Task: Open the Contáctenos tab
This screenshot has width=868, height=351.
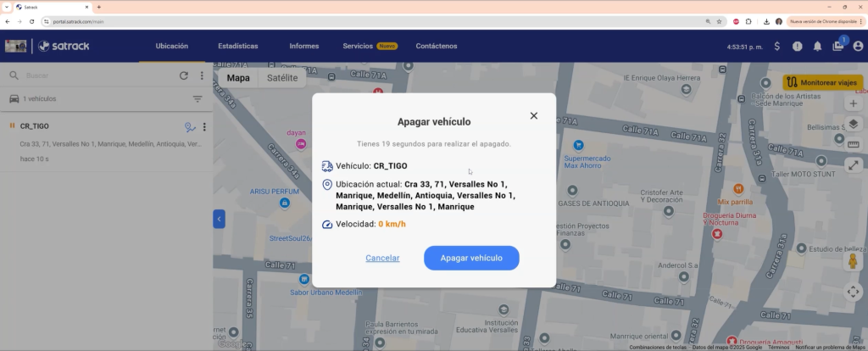Action: click(x=437, y=46)
